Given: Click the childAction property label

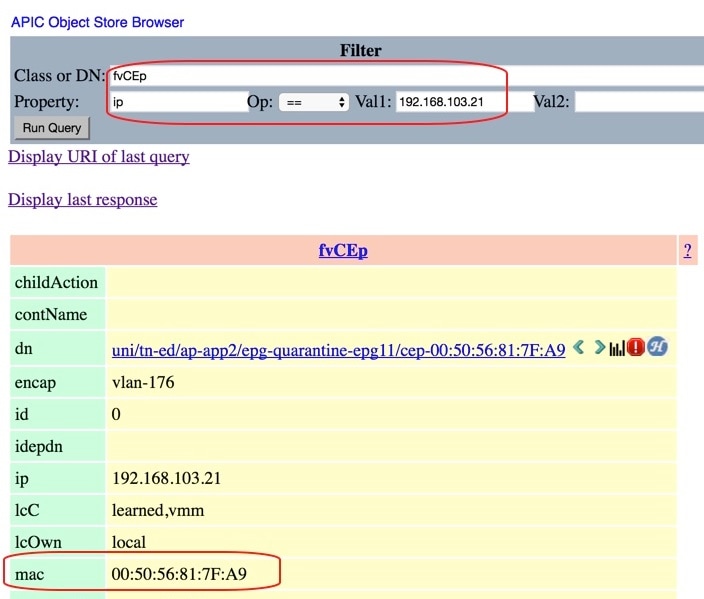Looking at the screenshot, I should click(56, 282).
